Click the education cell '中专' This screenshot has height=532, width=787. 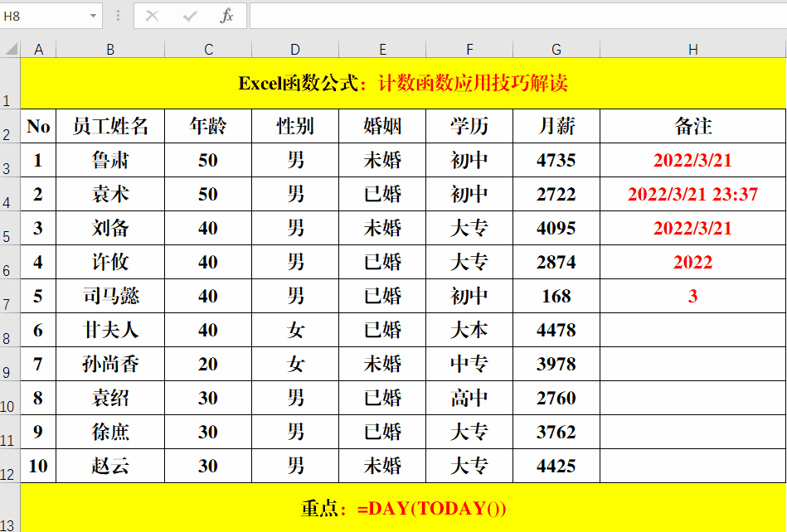(x=469, y=364)
